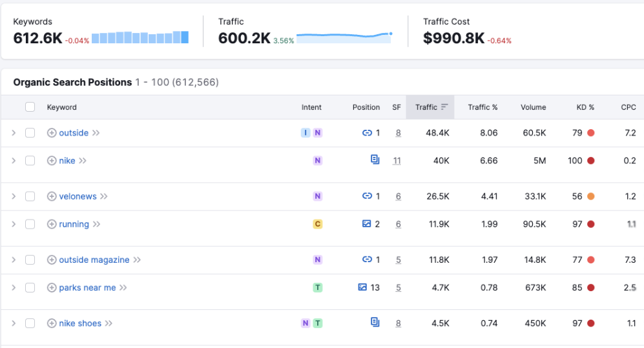Click the SF column header
644x348 pixels.
tap(397, 107)
